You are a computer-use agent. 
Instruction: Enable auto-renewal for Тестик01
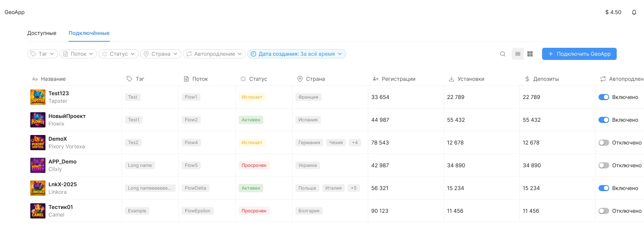point(604,211)
